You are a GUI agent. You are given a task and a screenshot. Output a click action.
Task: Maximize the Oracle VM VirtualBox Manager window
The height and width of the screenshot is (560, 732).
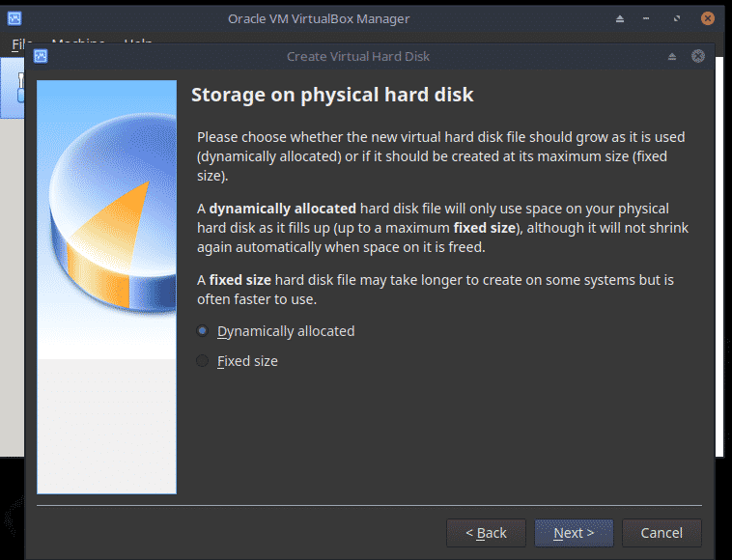(x=679, y=18)
